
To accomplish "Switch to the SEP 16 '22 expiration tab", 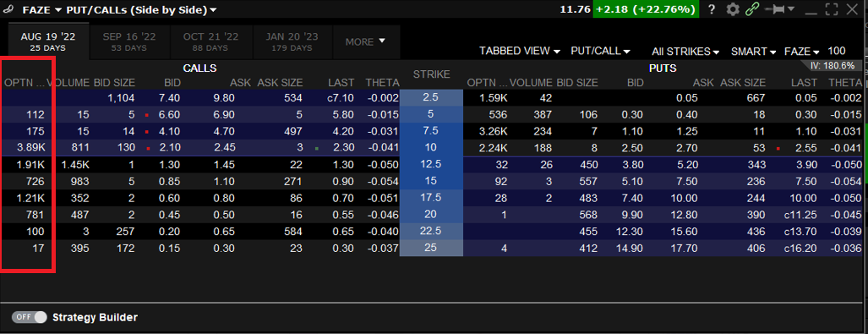I will (129, 42).
